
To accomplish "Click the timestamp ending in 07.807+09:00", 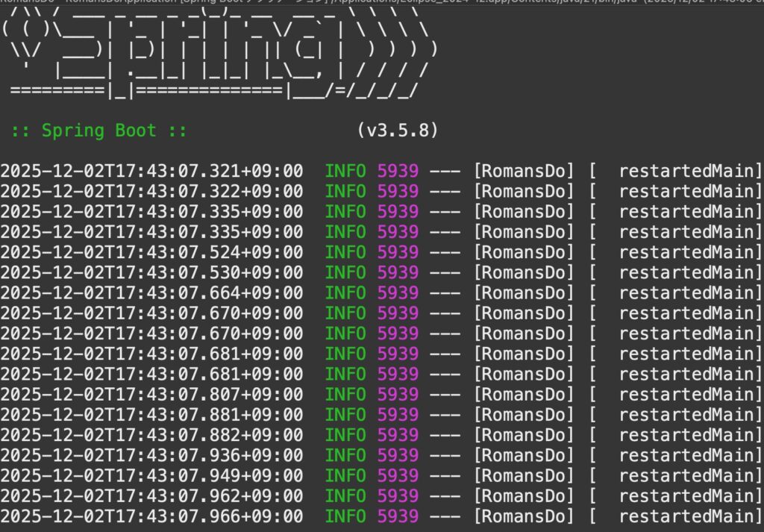I will [151, 394].
